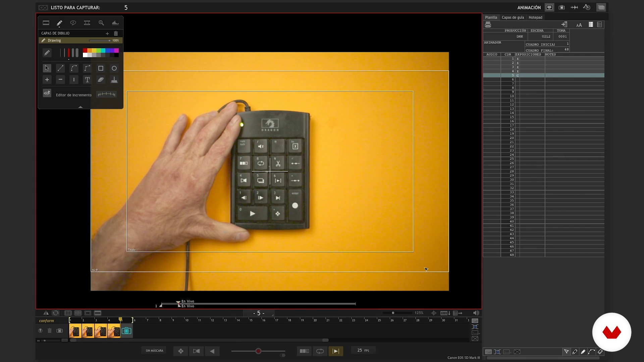Open the Planilla tab
This screenshot has height=362, width=644.
491,17
